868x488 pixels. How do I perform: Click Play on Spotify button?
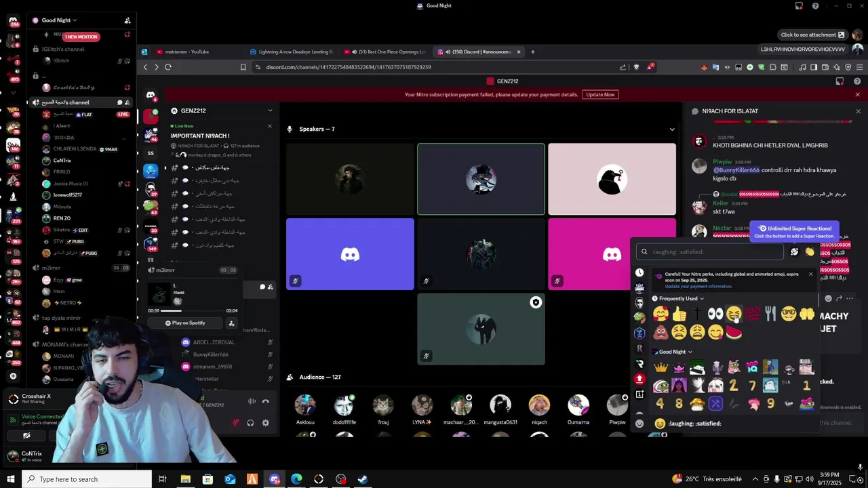185,323
